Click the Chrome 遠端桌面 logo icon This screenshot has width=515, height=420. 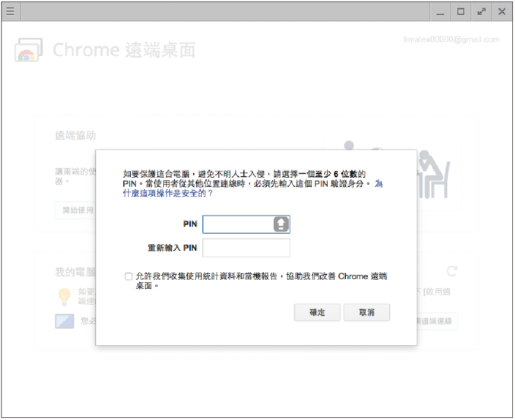pos(29,50)
